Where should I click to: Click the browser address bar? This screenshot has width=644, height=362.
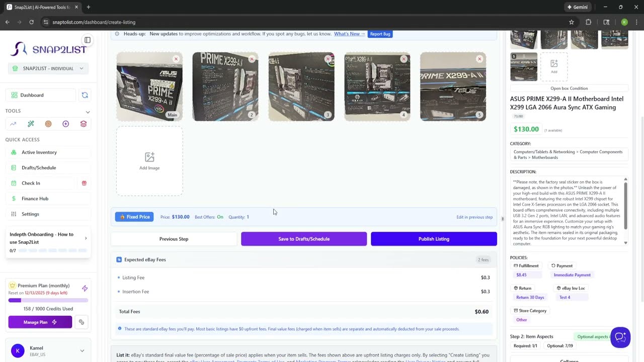tap(302, 22)
